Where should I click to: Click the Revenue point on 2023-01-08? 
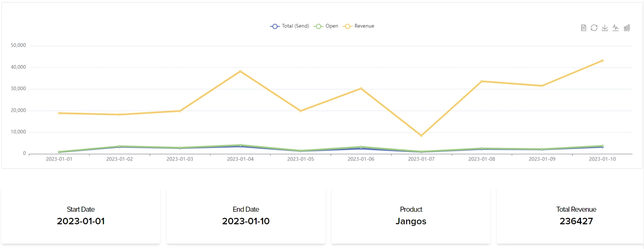[482, 81]
